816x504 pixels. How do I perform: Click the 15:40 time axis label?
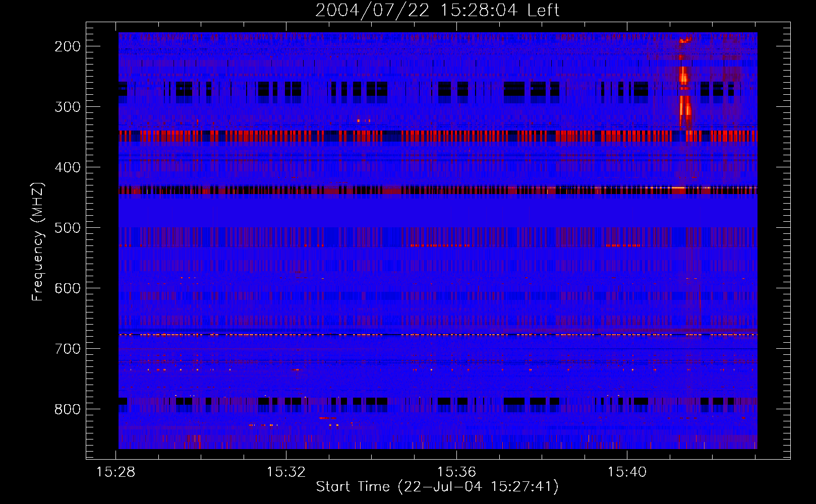tap(627, 472)
